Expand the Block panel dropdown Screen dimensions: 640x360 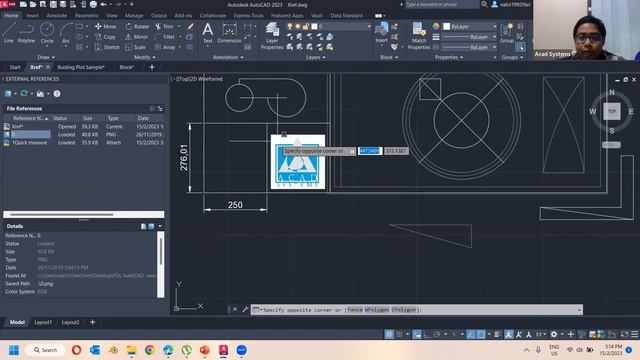tap(389, 58)
